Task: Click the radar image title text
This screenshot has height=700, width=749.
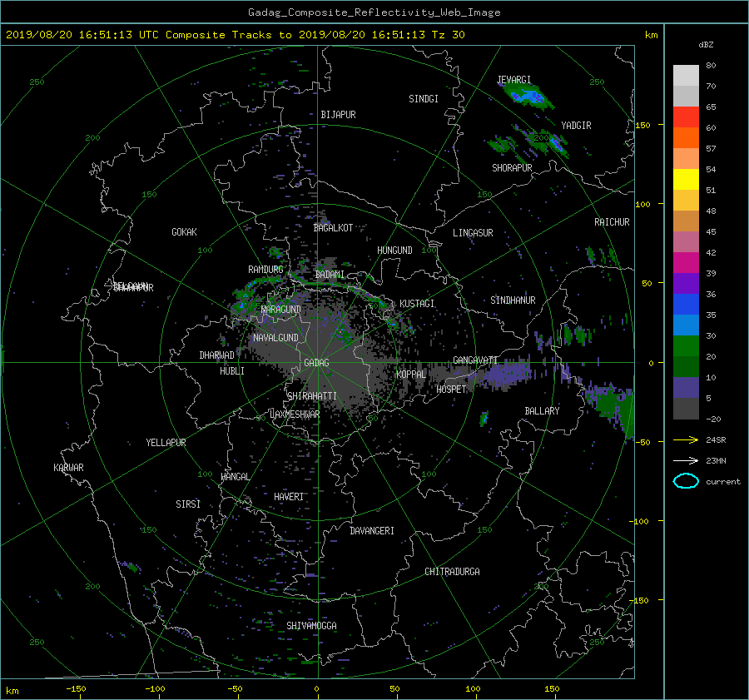Action: [374, 12]
